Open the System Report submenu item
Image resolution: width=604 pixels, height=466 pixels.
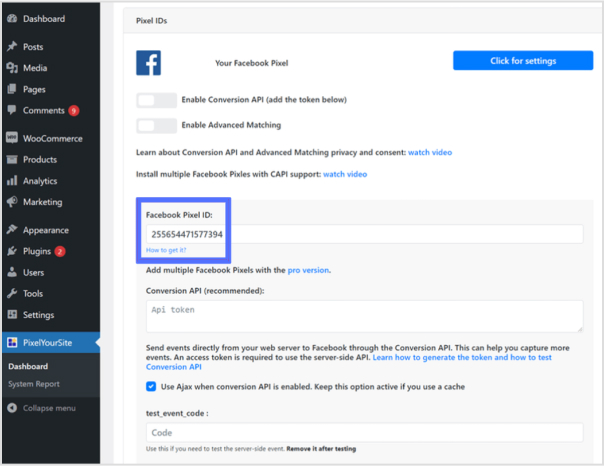pos(34,384)
